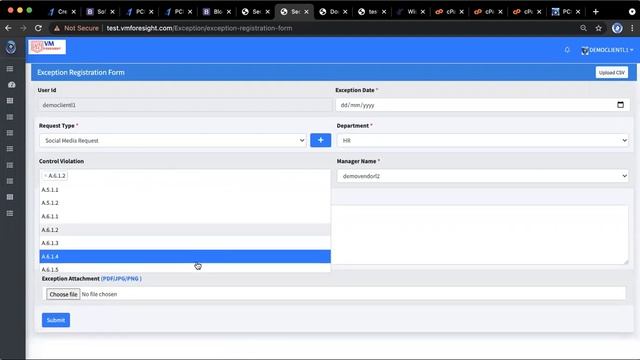Click the Exception Date input field

pos(482,105)
